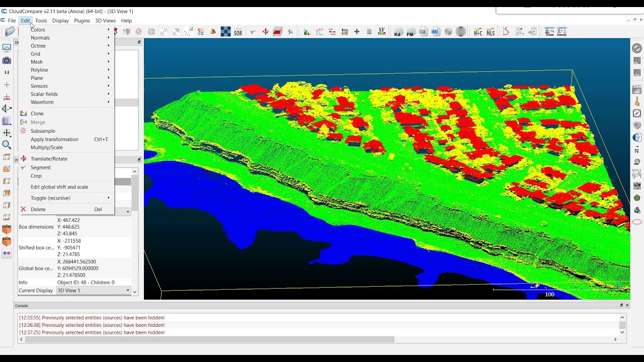Click the CANUPO Create icon
This screenshot has width=644, height=362.
click(x=549, y=32)
